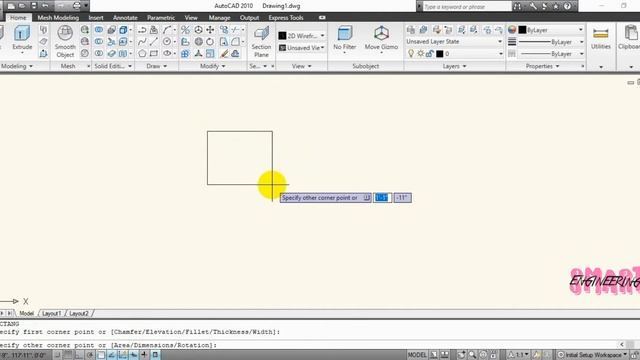This screenshot has width=640, height=360.
Task: Click the highlighted dynamic input coordinate field
Action: (x=382, y=198)
